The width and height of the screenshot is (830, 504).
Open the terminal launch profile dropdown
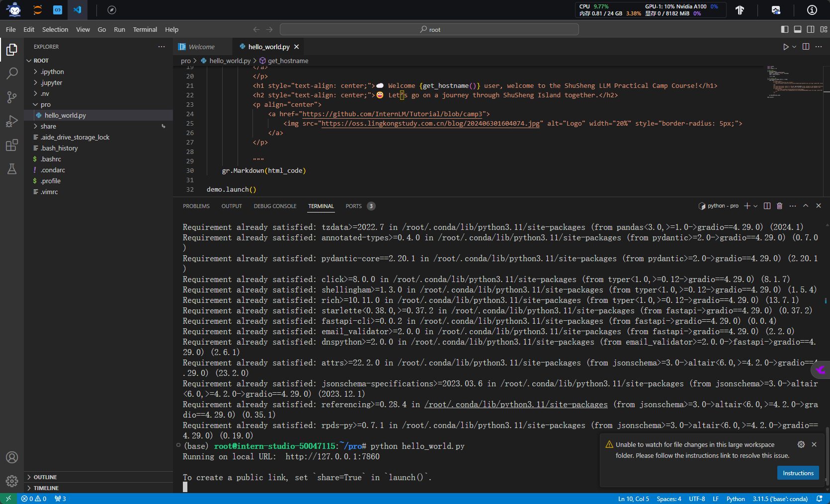click(x=755, y=206)
